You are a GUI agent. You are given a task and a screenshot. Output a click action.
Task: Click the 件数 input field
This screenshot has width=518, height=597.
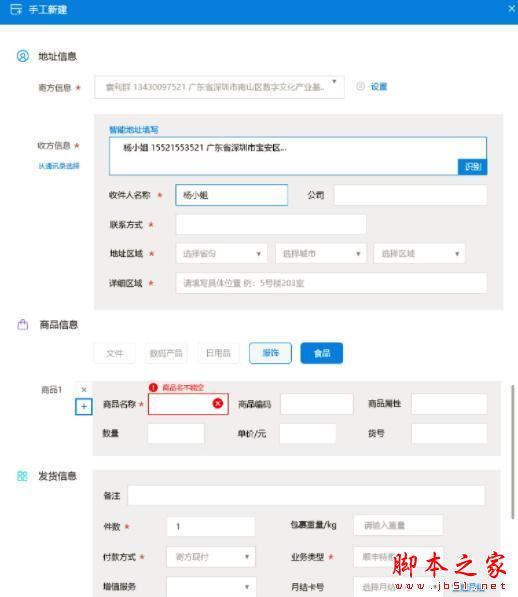tap(211, 527)
